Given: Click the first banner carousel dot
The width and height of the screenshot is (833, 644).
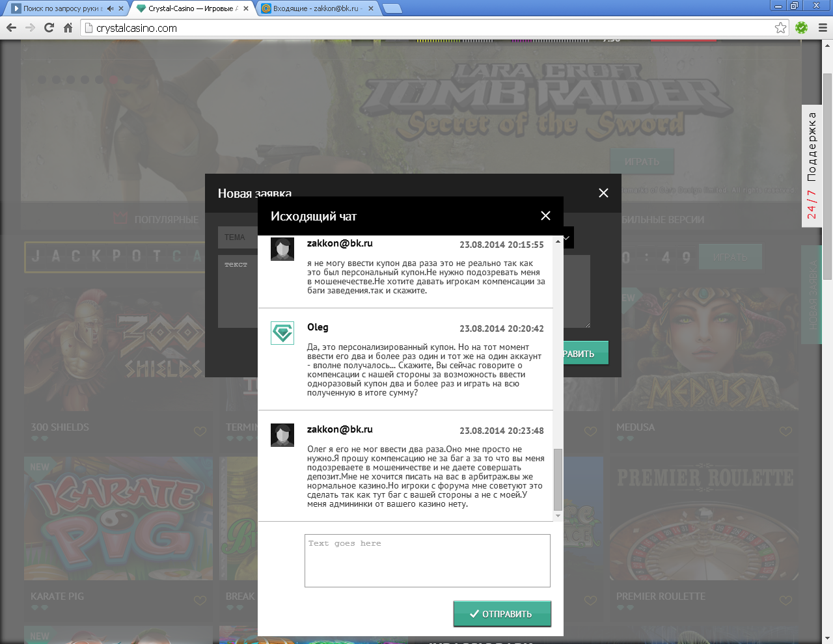Looking at the screenshot, I should (x=42, y=80).
